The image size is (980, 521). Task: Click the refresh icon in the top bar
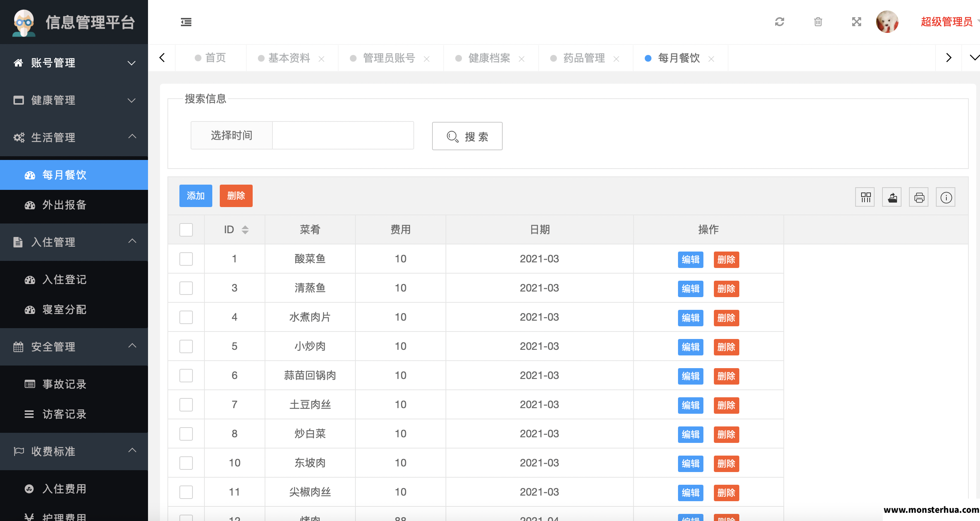(x=780, y=22)
